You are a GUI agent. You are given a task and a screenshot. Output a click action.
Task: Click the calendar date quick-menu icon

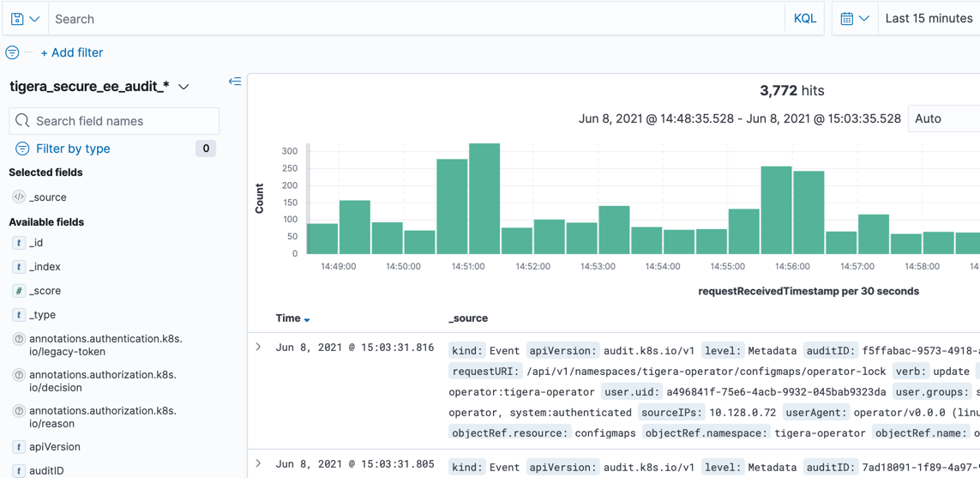[x=854, y=19]
